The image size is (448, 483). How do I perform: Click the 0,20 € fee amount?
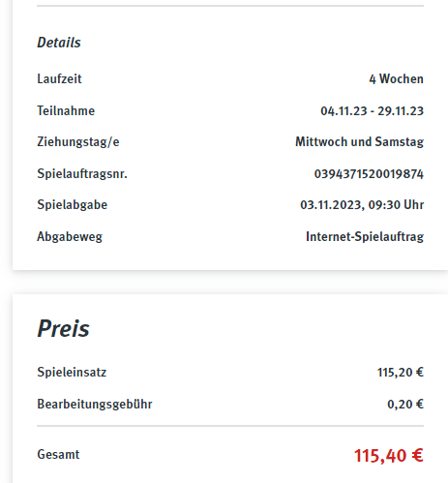[x=405, y=404]
